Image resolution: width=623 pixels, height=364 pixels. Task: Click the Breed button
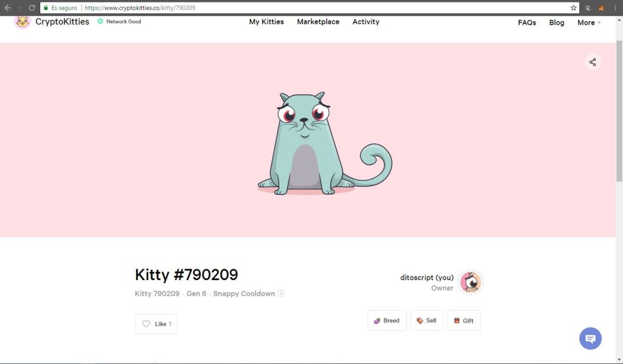[386, 320]
